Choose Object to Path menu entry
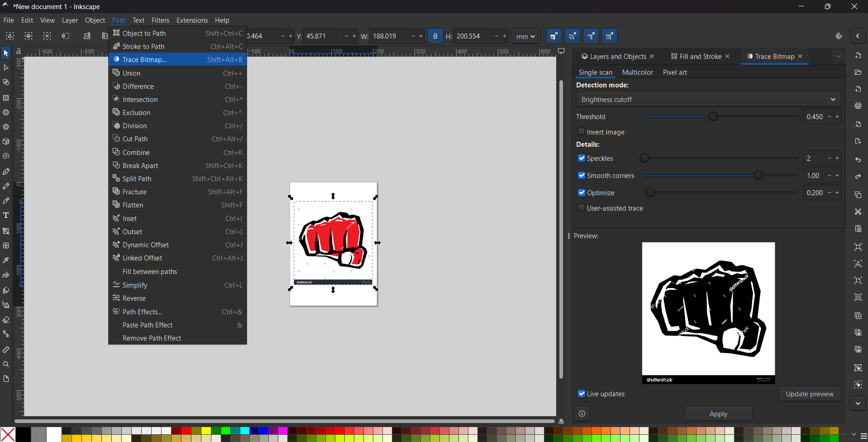Image resolution: width=868 pixels, height=442 pixels. [177, 33]
